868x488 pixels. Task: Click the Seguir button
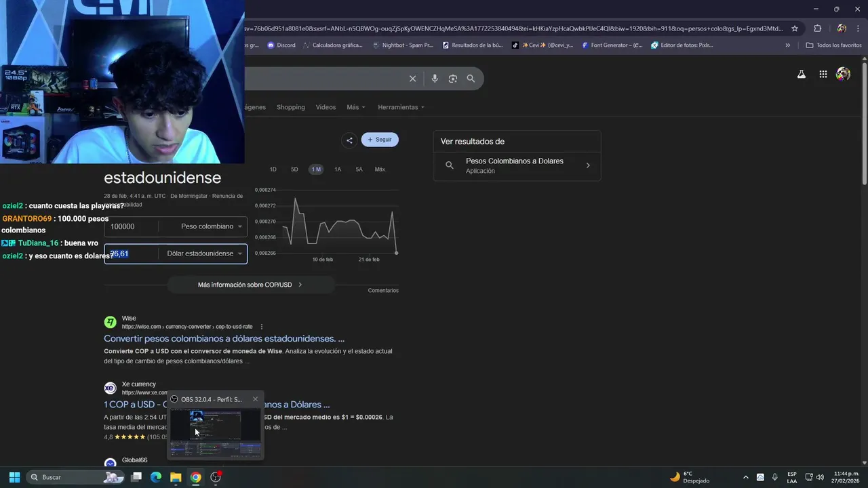[x=380, y=140]
